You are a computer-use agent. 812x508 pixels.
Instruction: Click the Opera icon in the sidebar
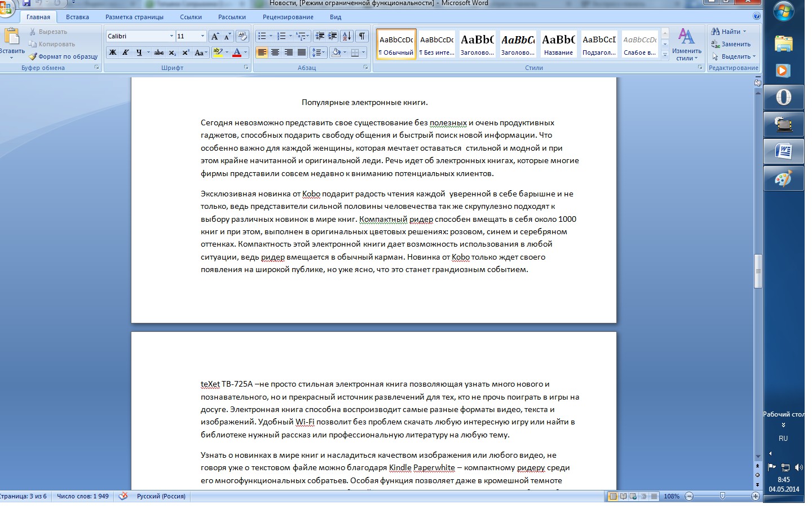784,98
